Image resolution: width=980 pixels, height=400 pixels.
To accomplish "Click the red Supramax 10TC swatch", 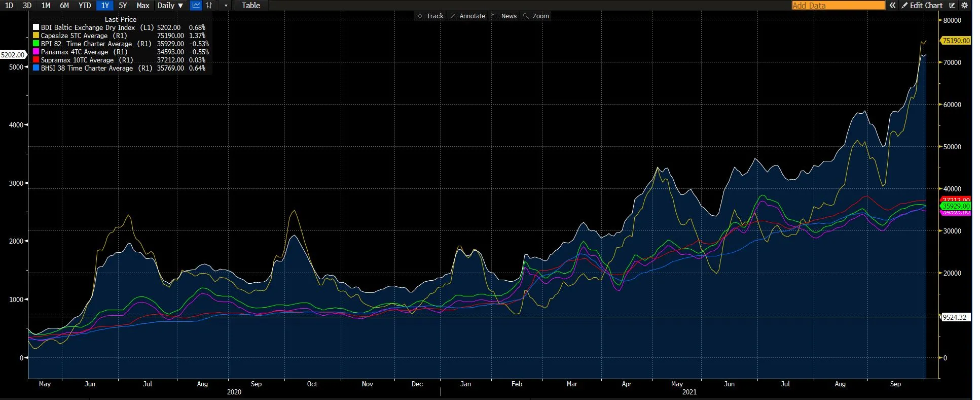I will [36, 60].
